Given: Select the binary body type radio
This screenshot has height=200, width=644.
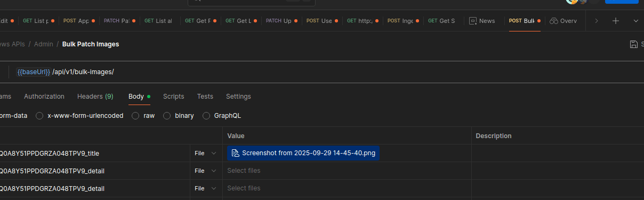Looking at the screenshot, I should (x=167, y=116).
